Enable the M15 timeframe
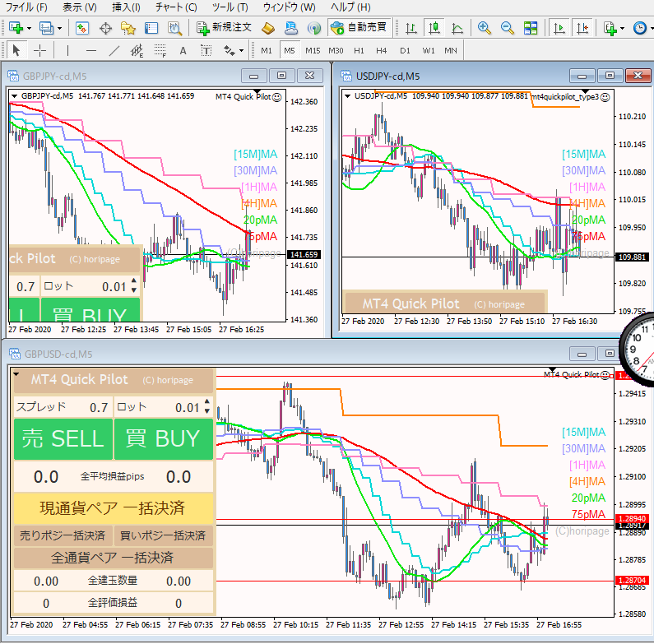Image resolution: width=654 pixels, height=644 pixels. click(x=313, y=51)
